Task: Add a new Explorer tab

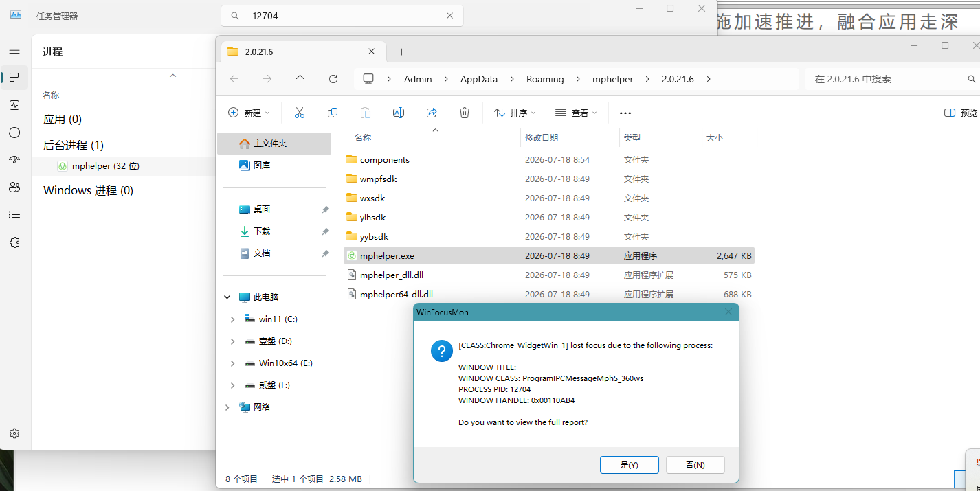Action: (402, 52)
